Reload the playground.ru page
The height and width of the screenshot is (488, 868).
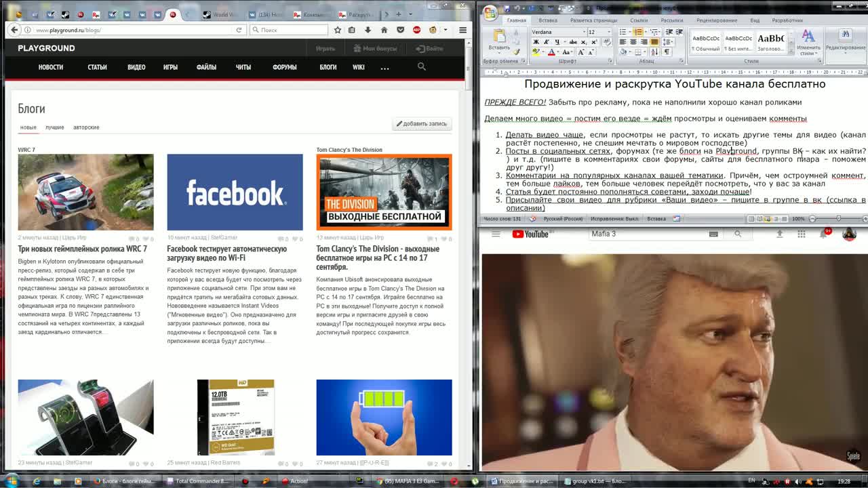[239, 30]
